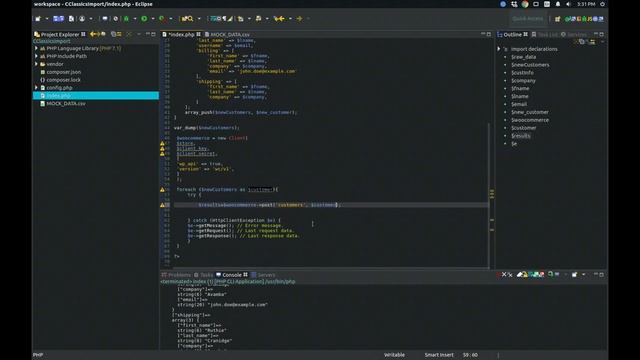Image resolution: width=640 pixels, height=360 pixels.
Task: Select the Servers tab in bottom panel
Action: coord(263,275)
